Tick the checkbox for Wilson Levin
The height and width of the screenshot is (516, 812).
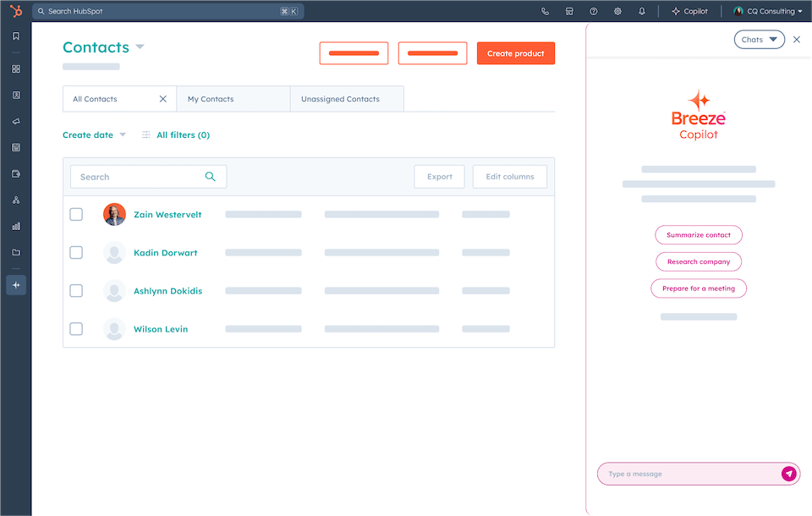[x=76, y=329]
